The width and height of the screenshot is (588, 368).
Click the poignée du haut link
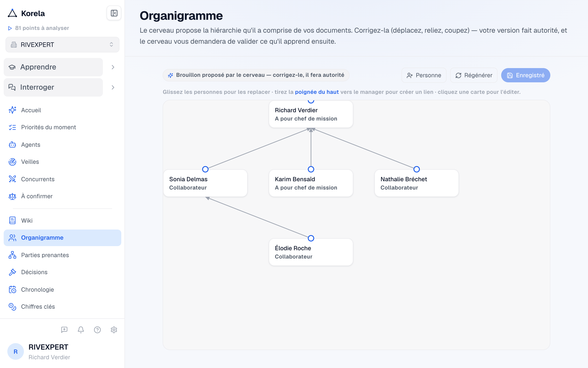point(317,92)
